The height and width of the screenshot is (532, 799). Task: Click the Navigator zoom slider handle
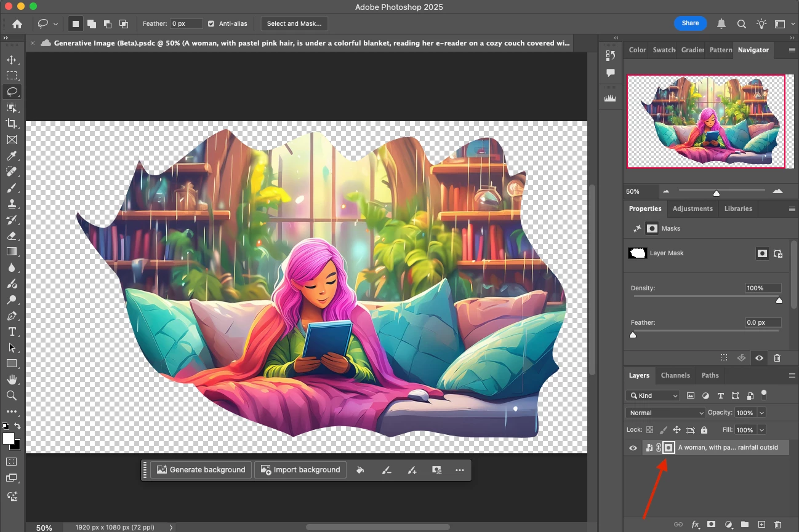pyautogui.click(x=717, y=193)
